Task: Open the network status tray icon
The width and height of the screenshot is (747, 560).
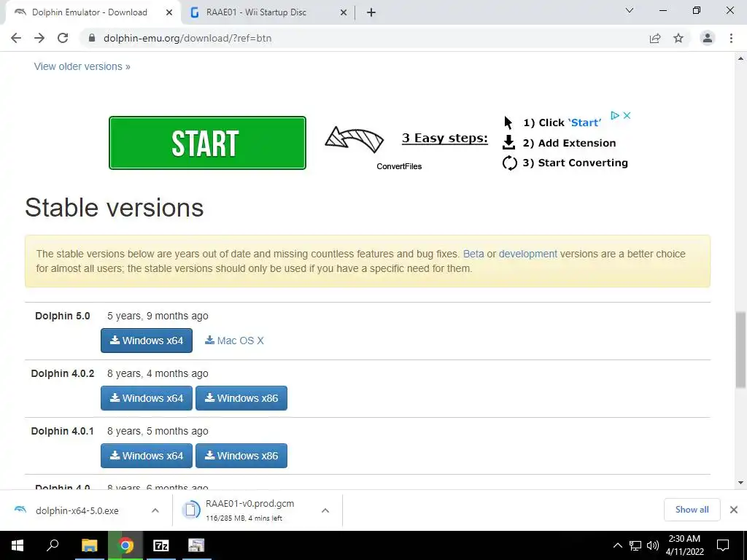Action: point(635,545)
